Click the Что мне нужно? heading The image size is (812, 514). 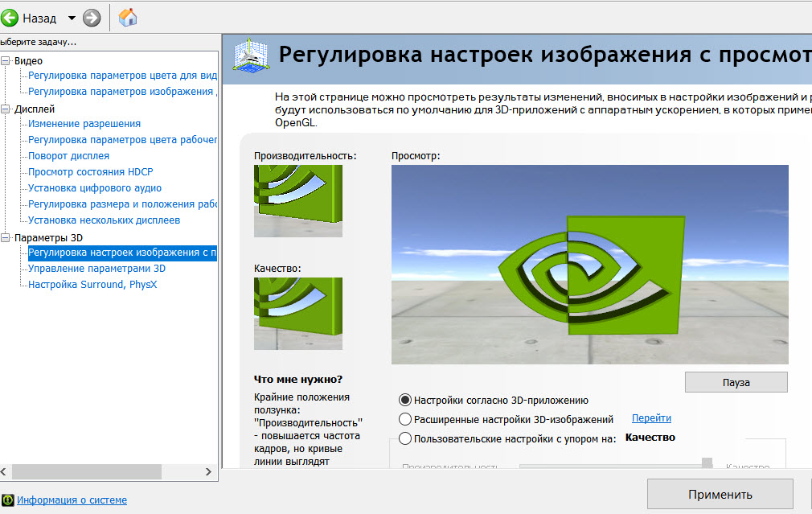(298, 380)
